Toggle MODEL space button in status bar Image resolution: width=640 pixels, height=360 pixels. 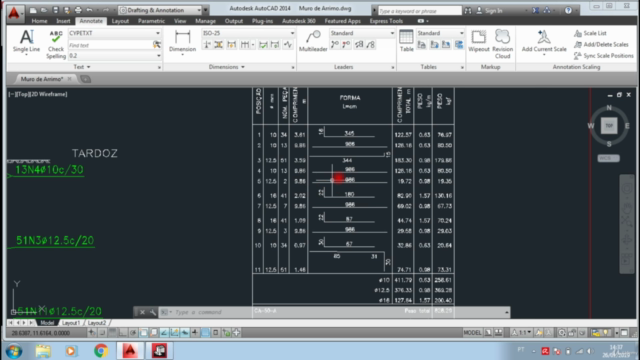[472, 333]
